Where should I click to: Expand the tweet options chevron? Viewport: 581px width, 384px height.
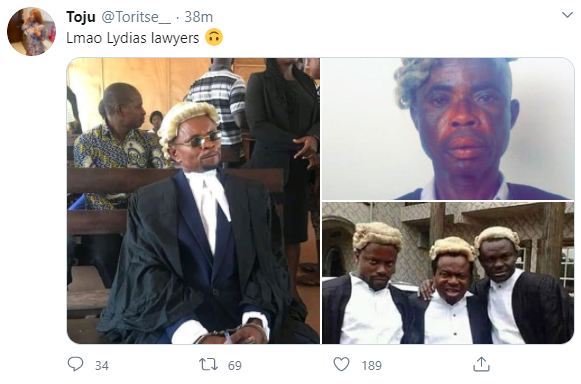(x=567, y=15)
